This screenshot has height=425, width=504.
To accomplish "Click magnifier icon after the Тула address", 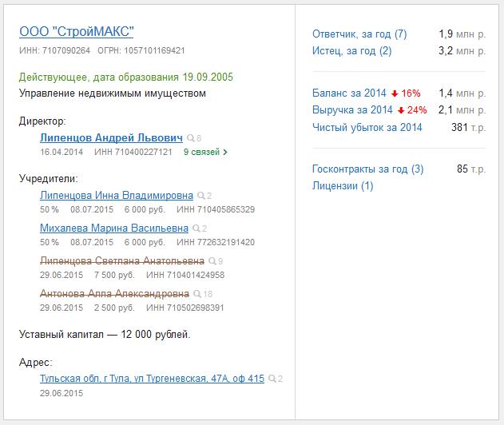I will (272, 379).
